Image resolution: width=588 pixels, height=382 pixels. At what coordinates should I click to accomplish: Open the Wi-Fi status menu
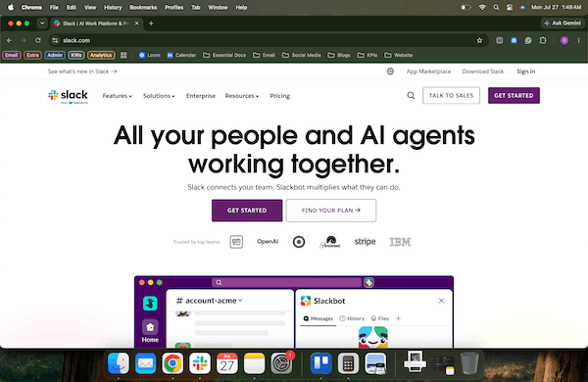pos(482,7)
